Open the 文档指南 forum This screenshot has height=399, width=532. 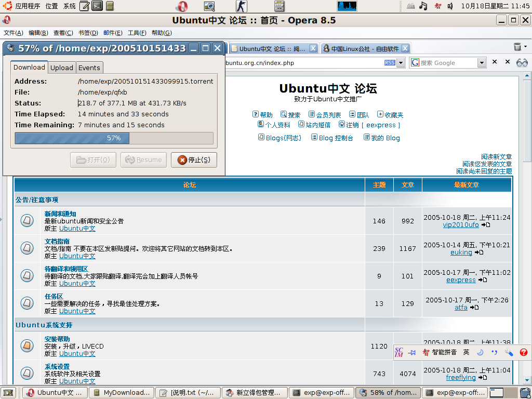click(57, 241)
